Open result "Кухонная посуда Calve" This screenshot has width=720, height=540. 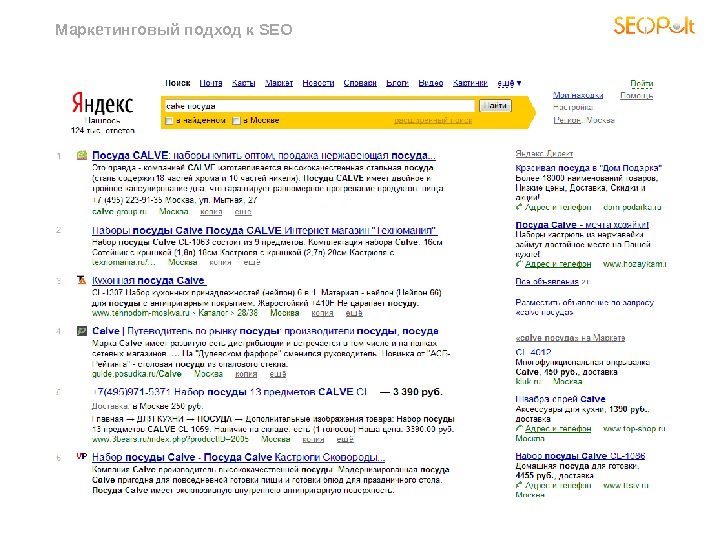[149, 280]
